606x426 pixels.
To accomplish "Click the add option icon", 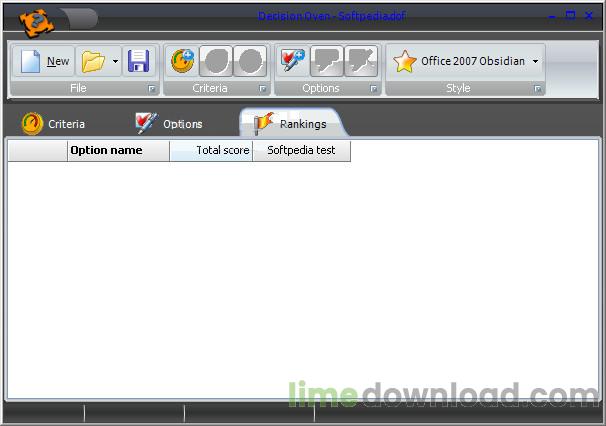I will point(292,62).
